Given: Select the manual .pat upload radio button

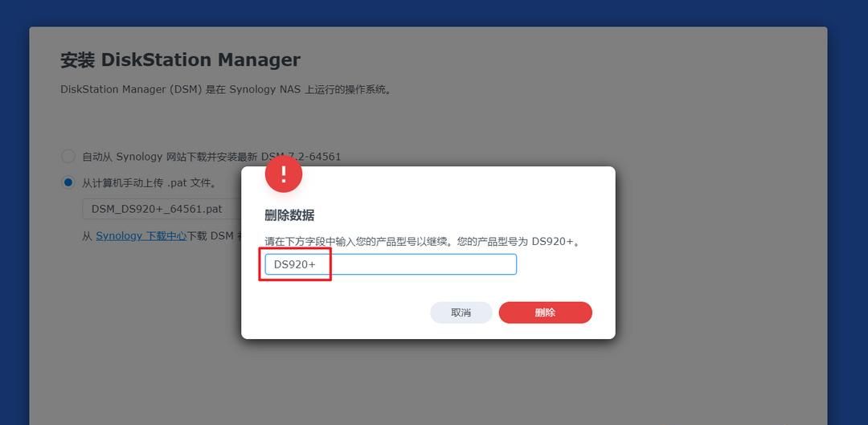Looking at the screenshot, I should 68,182.
